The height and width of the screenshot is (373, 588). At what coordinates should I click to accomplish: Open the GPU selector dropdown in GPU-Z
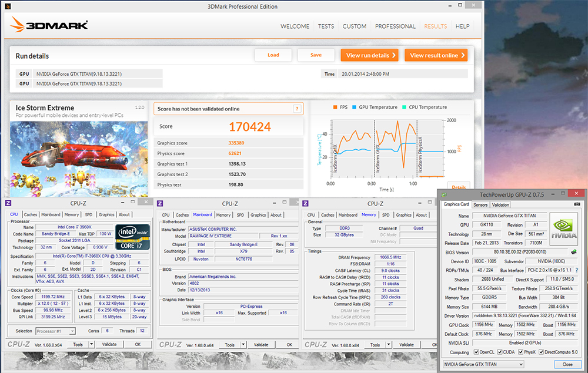click(x=483, y=364)
